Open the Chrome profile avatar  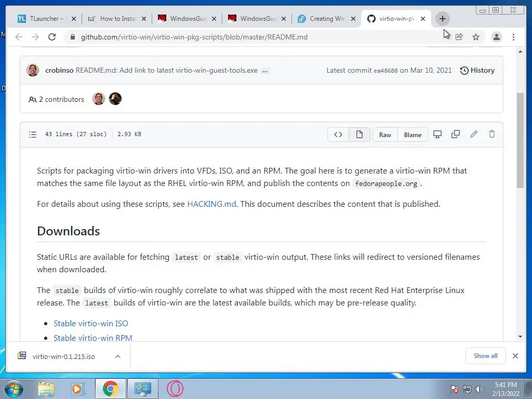496,37
